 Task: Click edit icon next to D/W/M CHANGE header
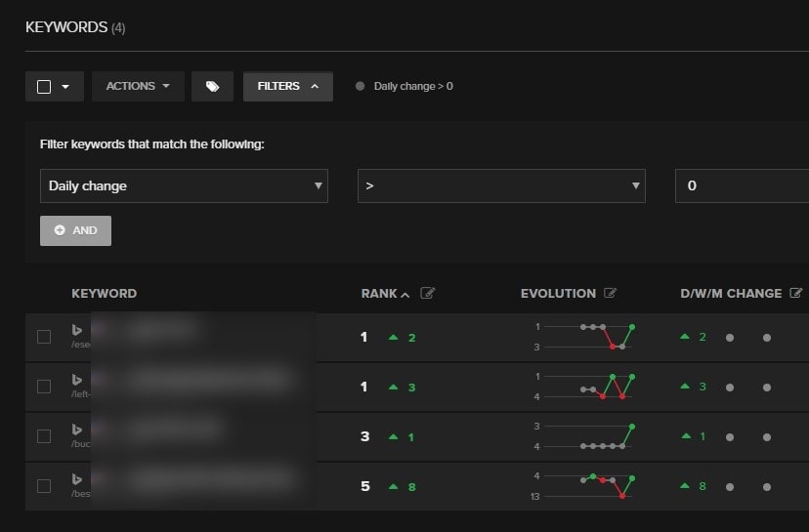796,293
